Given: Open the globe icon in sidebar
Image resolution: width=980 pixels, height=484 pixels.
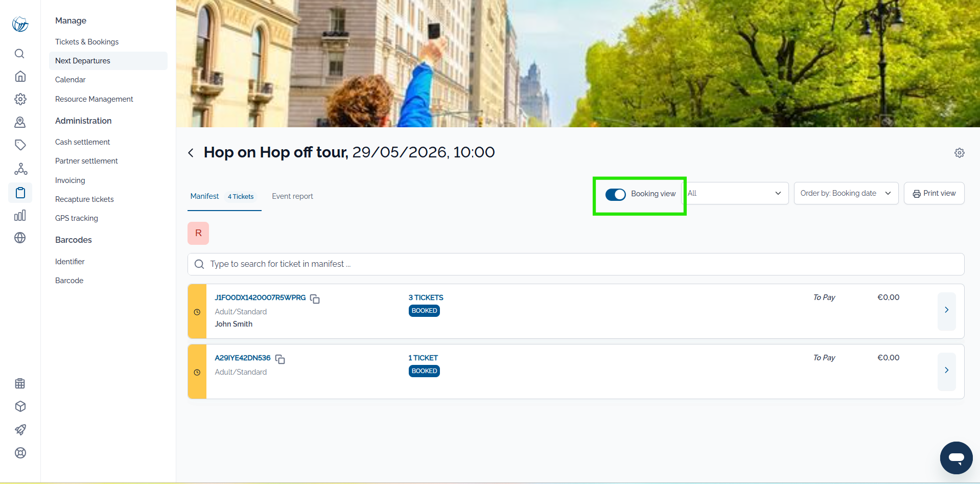Looking at the screenshot, I should click(x=20, y=238).
